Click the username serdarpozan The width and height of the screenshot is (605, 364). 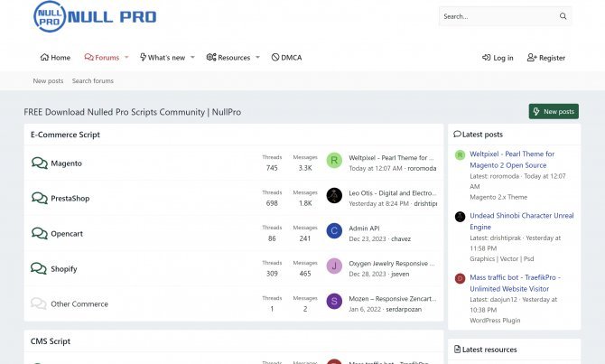(x=404, y=309)
